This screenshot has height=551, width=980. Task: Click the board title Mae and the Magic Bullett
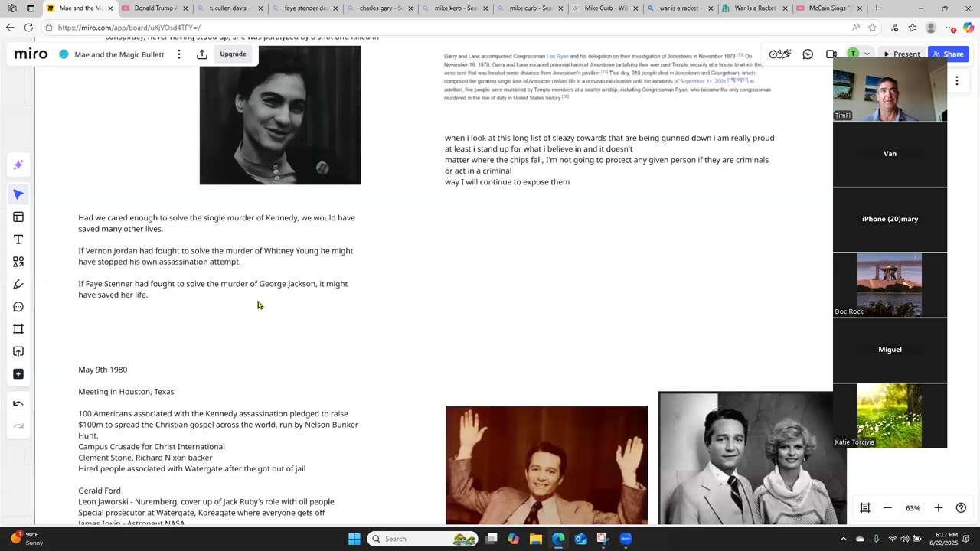point(119,54)
